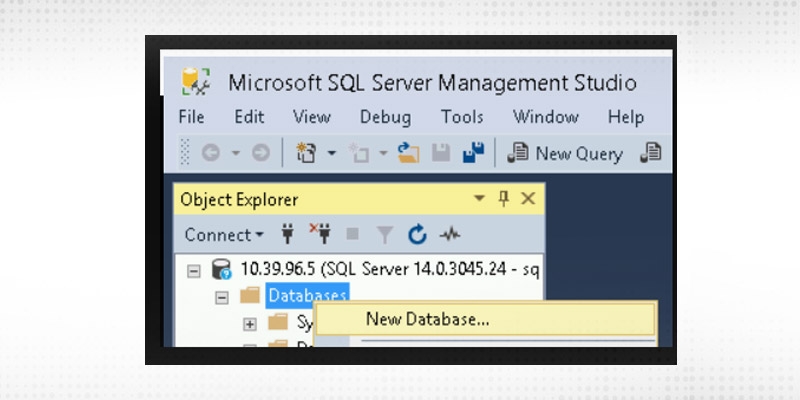The image size is (800, 400).
Task: Open the Window menu
Action: click(x=545, y=117)
